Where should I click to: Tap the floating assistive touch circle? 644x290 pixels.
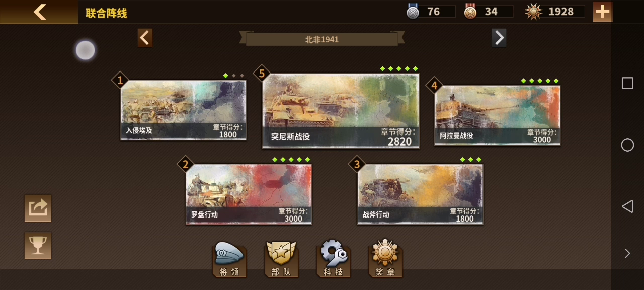[86, 50]
